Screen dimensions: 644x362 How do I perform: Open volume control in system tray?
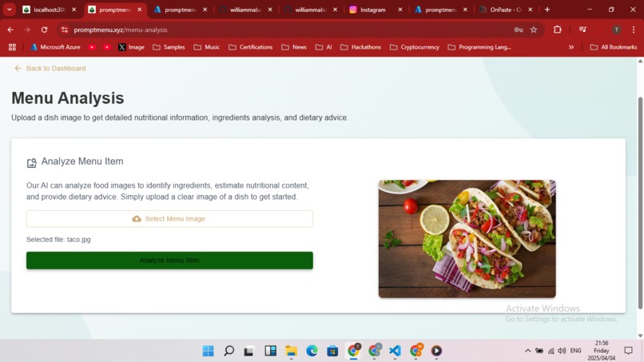[x=562, y=351]
